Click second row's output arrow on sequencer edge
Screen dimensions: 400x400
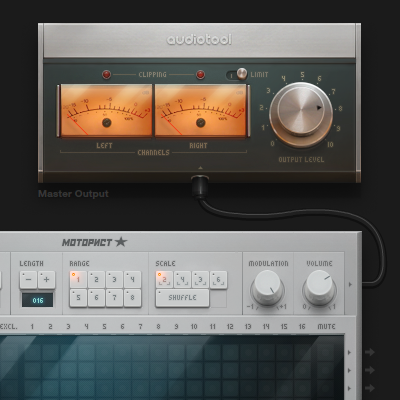coord(350,370)
